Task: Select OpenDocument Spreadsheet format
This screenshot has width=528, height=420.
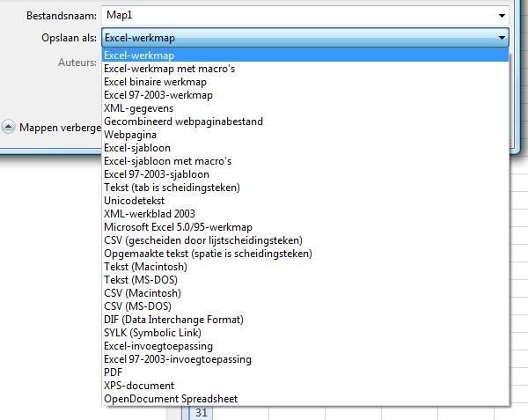Action: [x=305, y=399]
